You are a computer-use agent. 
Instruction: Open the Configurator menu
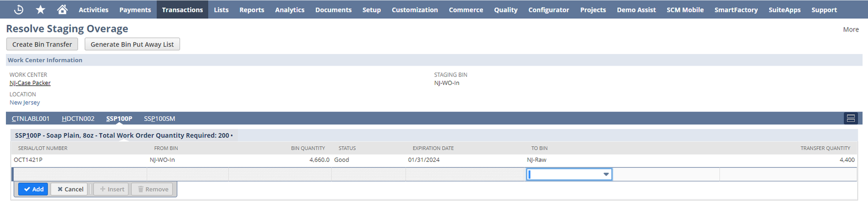548,10
